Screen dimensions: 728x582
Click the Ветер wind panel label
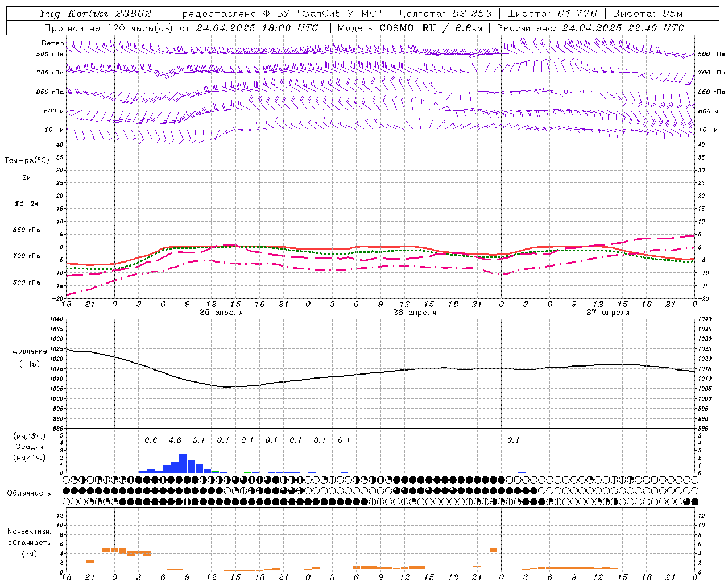point(52,43)
